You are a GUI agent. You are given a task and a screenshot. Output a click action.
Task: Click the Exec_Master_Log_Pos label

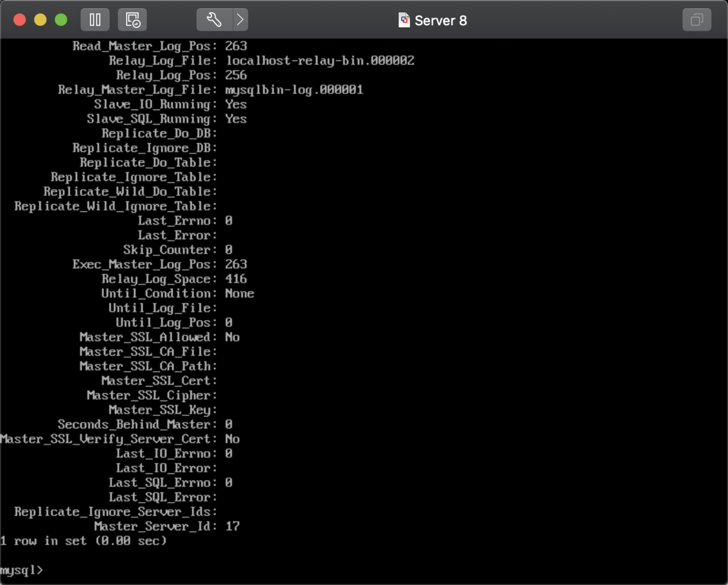(144, 265)
